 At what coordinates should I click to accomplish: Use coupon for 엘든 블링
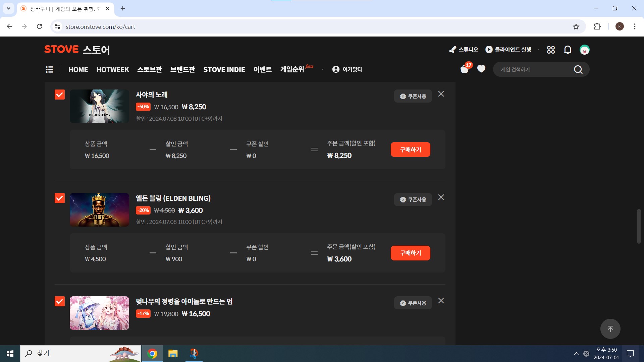pyautogui.click(x=413, y=199)
